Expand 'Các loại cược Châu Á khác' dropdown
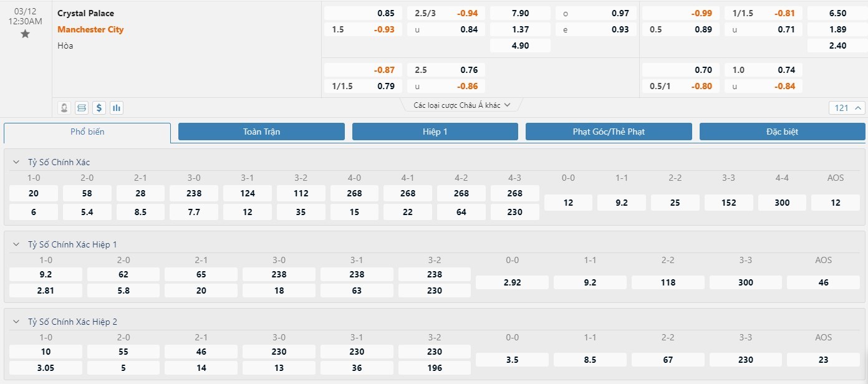Screen dimensions: 868x384 coord(462,105)
